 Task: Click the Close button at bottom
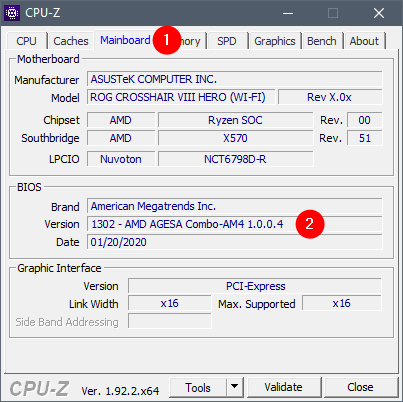(x=360, y=387)
